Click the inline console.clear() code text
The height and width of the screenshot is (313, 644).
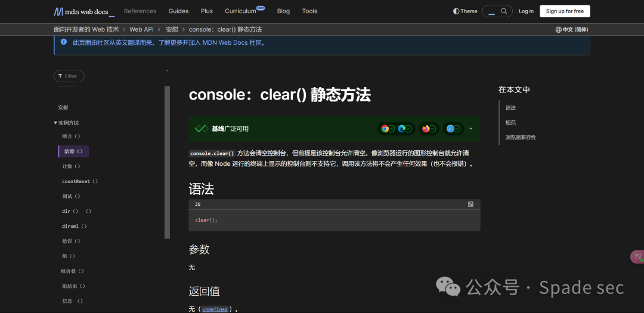[212, 153]
